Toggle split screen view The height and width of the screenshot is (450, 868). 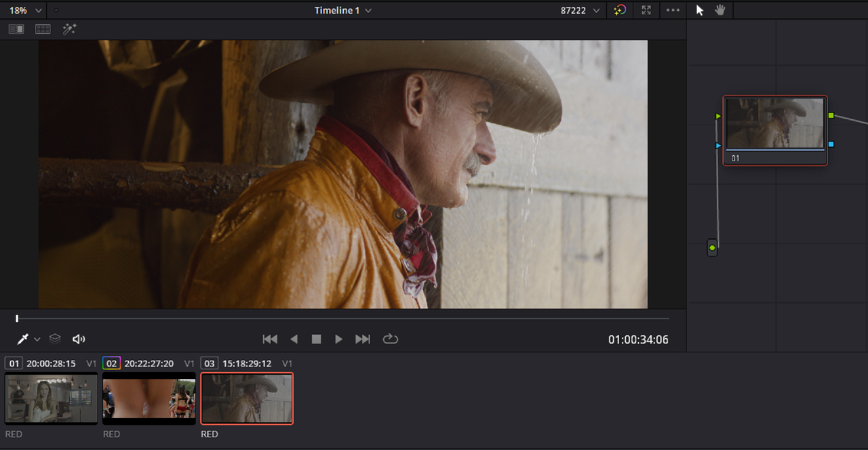[x=43, y=29]
